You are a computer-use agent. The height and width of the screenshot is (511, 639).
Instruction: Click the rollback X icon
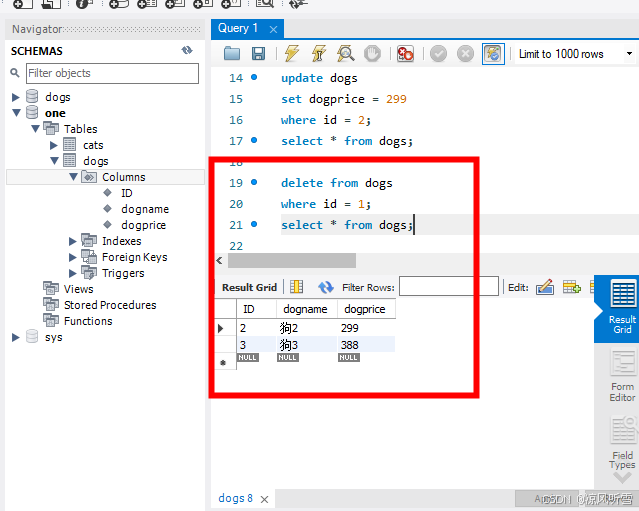pyautogui.click(x=465, y=53)
